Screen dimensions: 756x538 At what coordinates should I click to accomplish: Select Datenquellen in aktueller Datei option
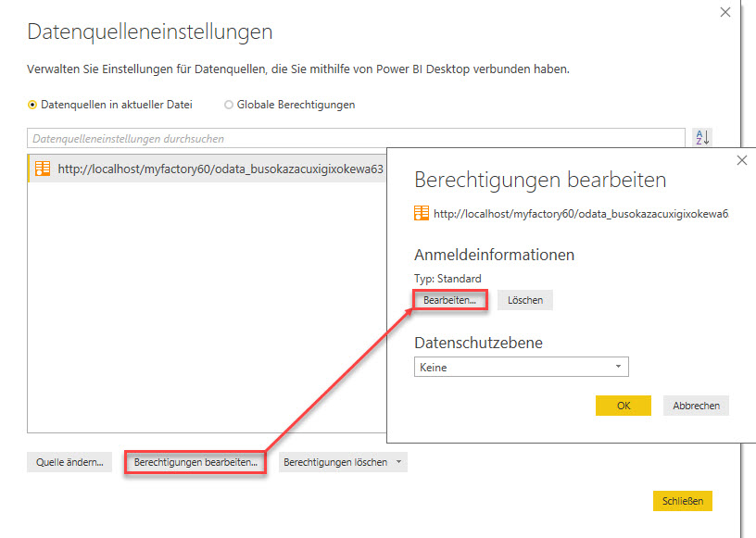pyautogui.click(x=33, y=105)
